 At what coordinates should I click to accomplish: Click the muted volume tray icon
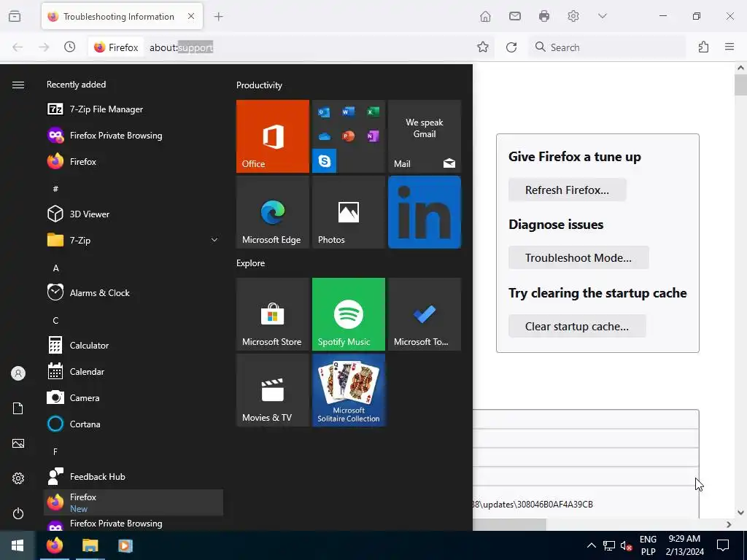point(626,545)
